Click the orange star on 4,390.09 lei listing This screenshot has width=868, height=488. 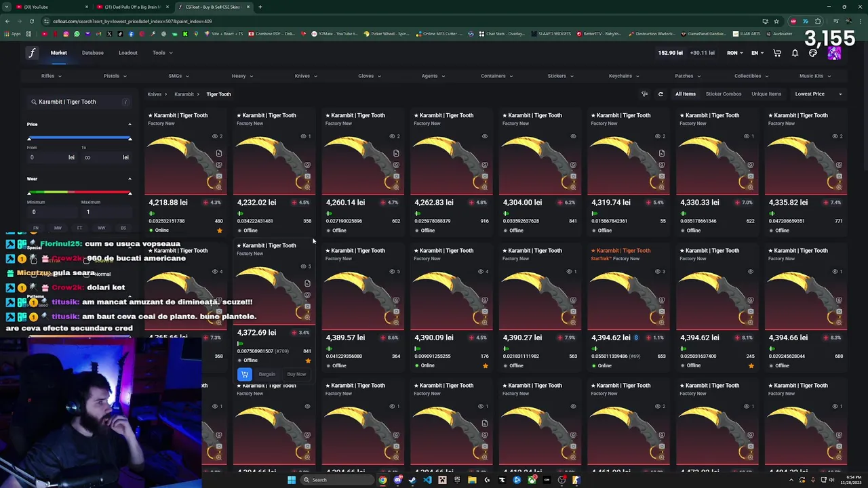pos(486,365)
